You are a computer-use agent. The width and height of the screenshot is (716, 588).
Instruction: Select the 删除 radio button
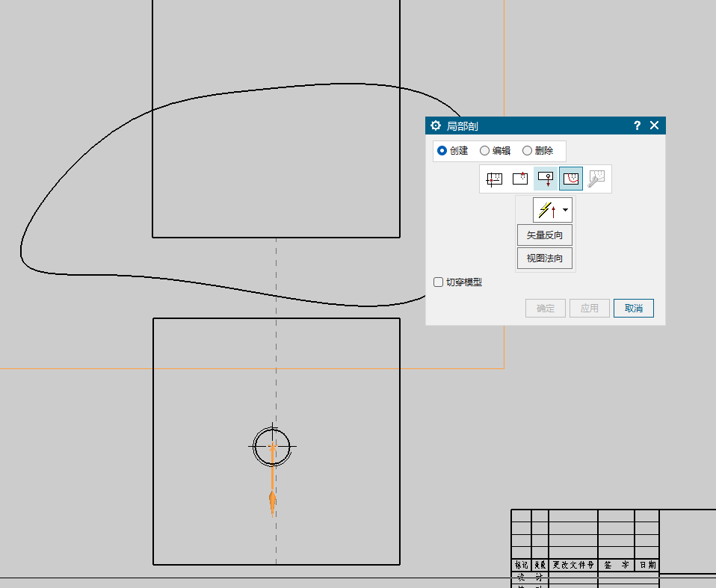pyautogui.click(x=528, y=150)
